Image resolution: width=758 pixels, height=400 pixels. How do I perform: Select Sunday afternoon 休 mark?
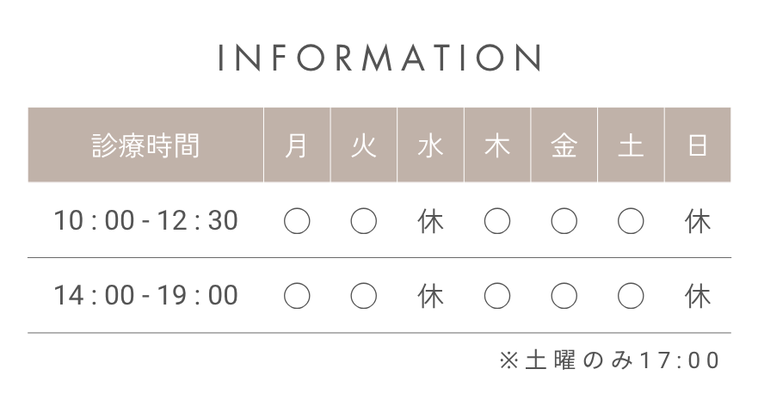pos(698,296)
